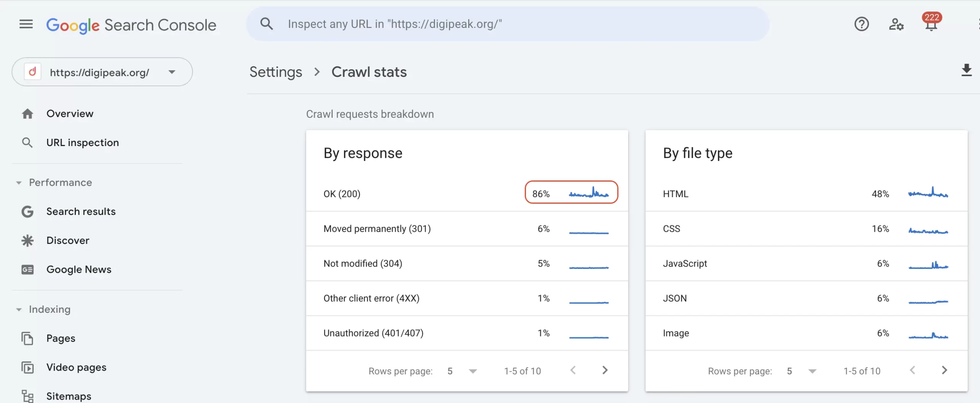Open the Help question mark icon

(861, 24)
